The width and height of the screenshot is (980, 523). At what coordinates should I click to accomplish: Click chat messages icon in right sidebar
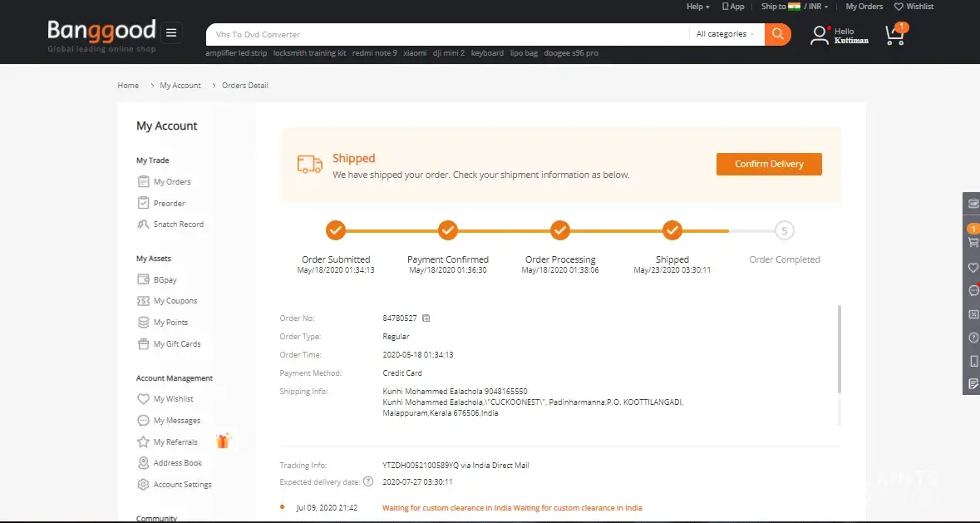973,291
